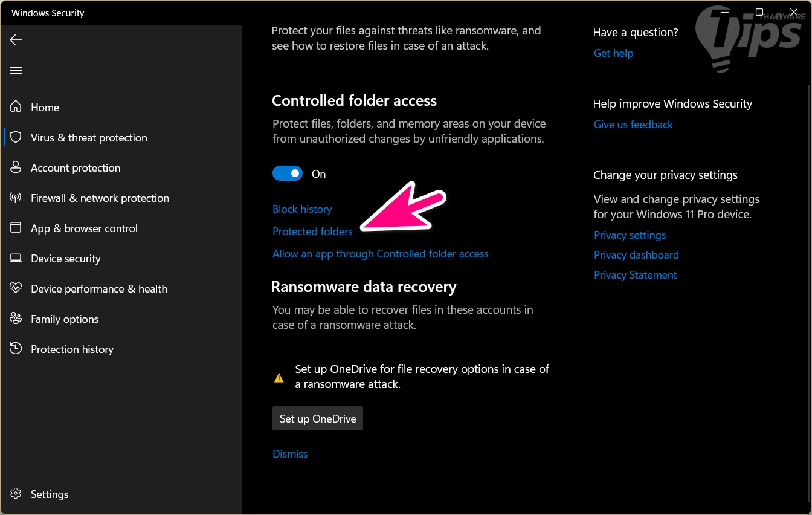Dismiss the OneDrive recovery warning

[290, 454]
